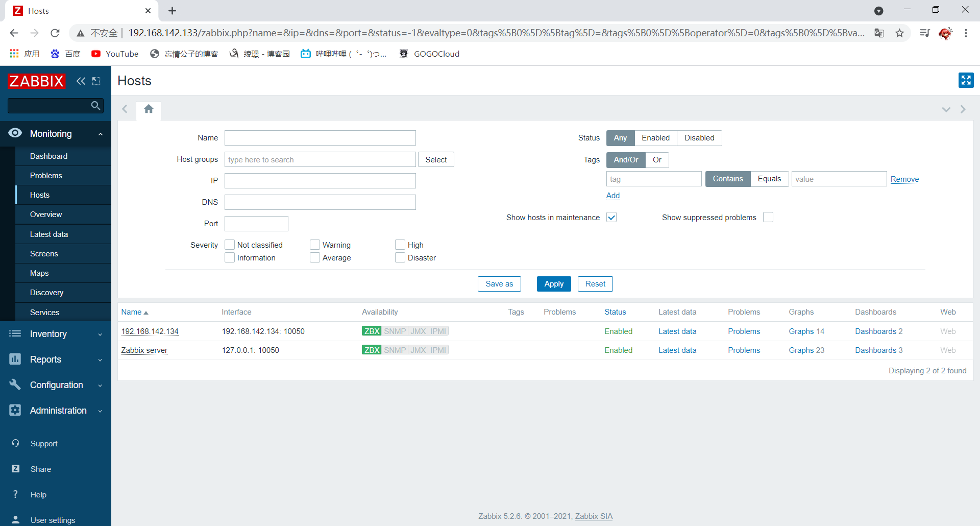
Task: Click the browser back arrow
Action: [x=14, y=33]
